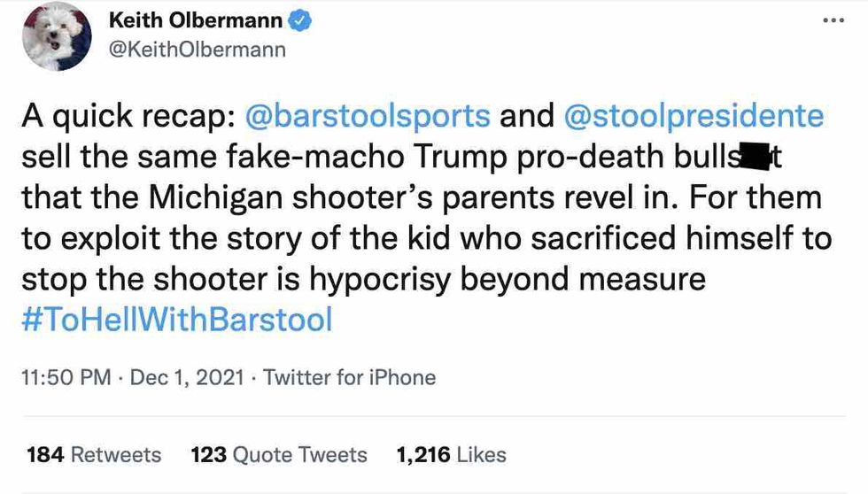Click the Dec 1, 2021 date
Image resolution: width=868 pixels, height=494 pixels.
[x=186, y=378]
